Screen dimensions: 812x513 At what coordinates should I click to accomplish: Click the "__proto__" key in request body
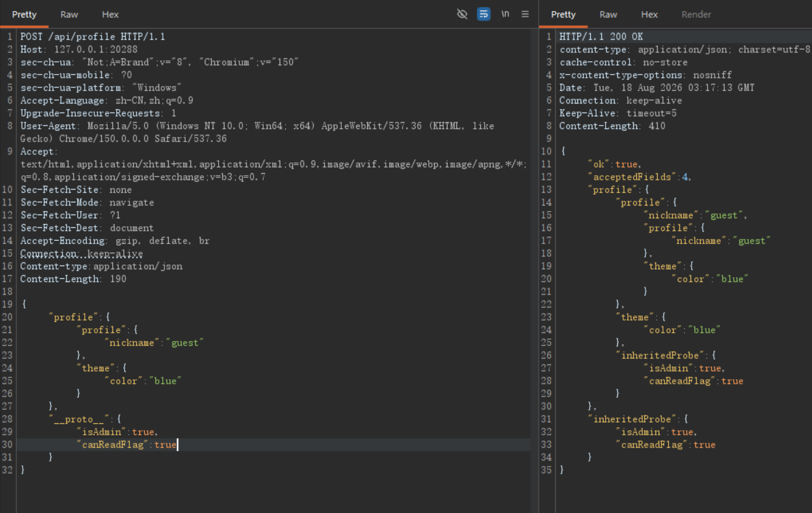(x=79, y=419)
